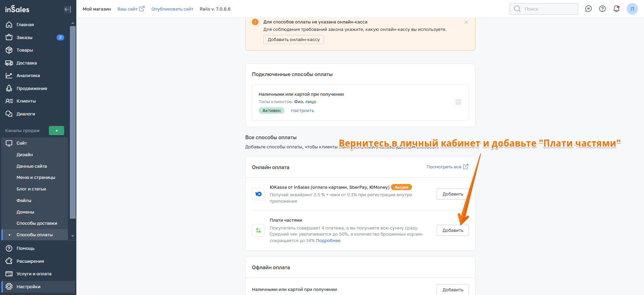Open the Настроить link for cash payment
The image size is (644, 295).
tap(302, 111)
